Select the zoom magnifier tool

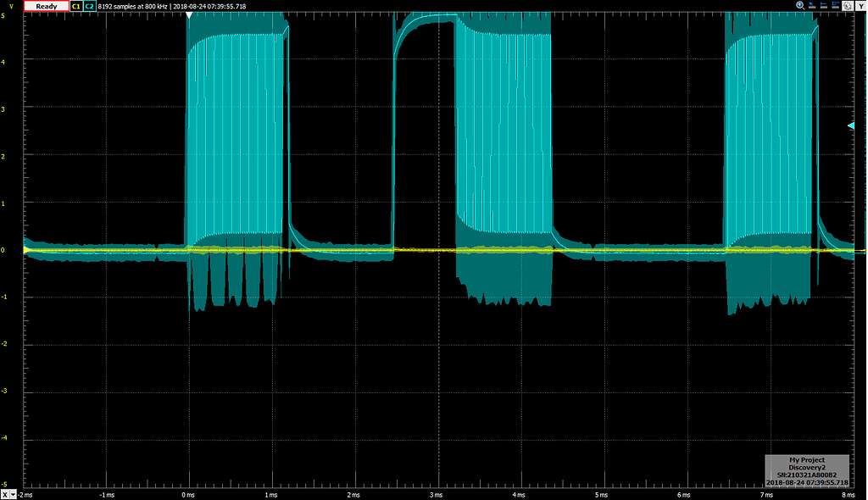point(798,5)
